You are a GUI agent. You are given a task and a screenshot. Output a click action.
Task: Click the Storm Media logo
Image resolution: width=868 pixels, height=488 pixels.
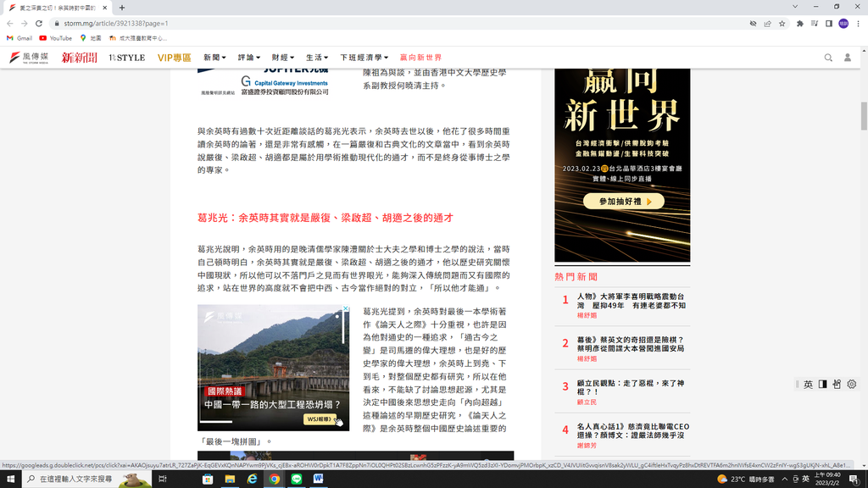click(29, 58)
